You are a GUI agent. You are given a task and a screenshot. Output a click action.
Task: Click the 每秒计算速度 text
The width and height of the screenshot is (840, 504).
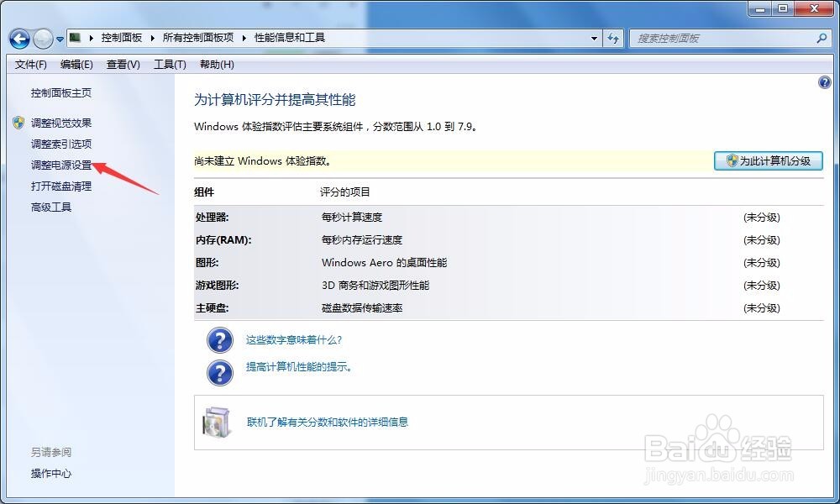point(352,218)
